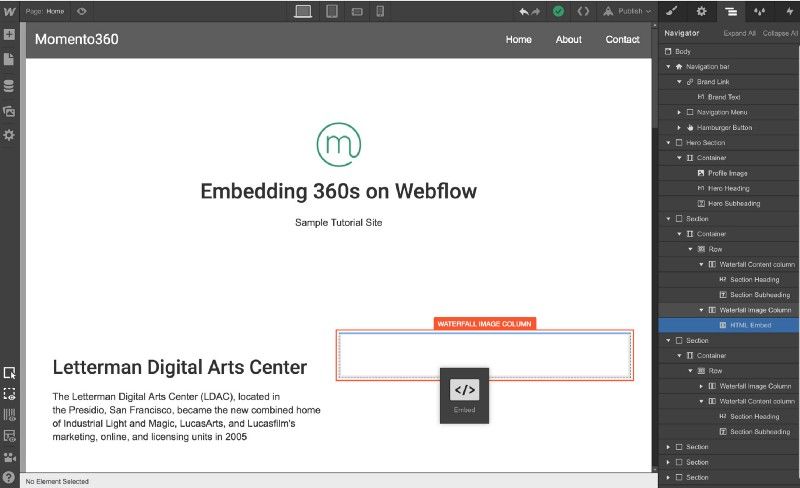Screen dimensions: 800x488
Task: Open the Help question mark icon
Action: pyautogui.click(x=9, y=478)
